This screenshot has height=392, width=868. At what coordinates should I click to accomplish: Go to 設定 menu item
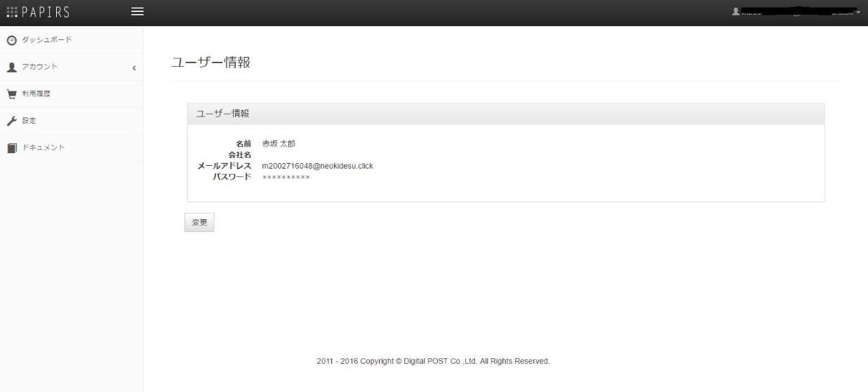coord(29,121)
